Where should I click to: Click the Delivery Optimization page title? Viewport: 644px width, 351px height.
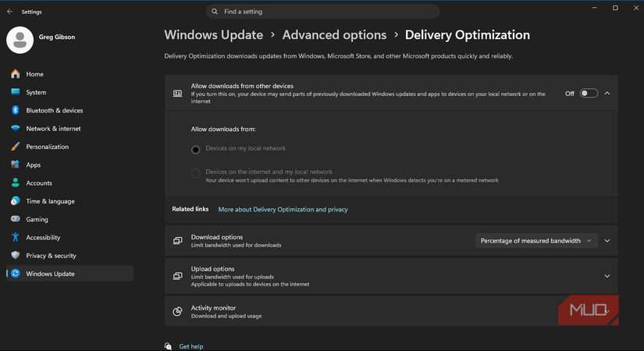pyautogui.click(x=468, y=35)
